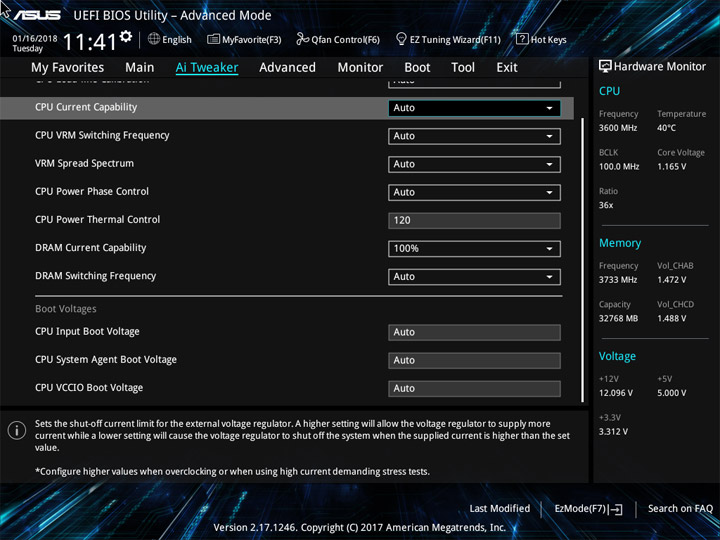Click the Core Voltage 1.165 V value
This screenshot has height=540, width=720.
671,166
